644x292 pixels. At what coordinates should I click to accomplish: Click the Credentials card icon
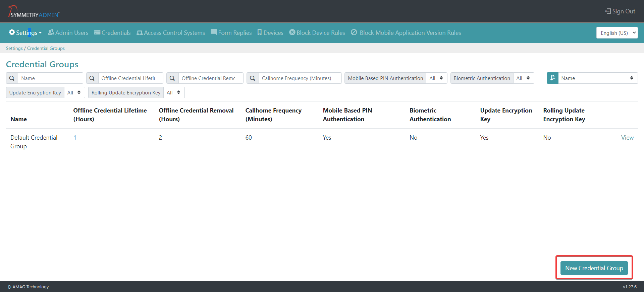pyautogui.click(x=97, y=32)
